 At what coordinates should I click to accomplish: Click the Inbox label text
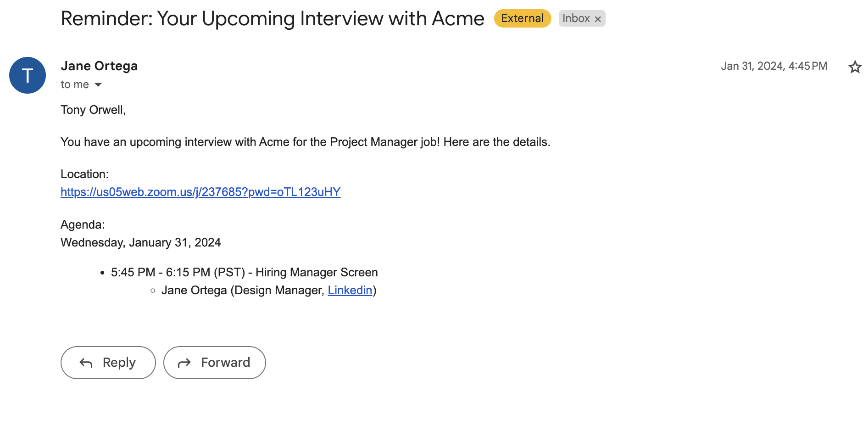point(576,18)
